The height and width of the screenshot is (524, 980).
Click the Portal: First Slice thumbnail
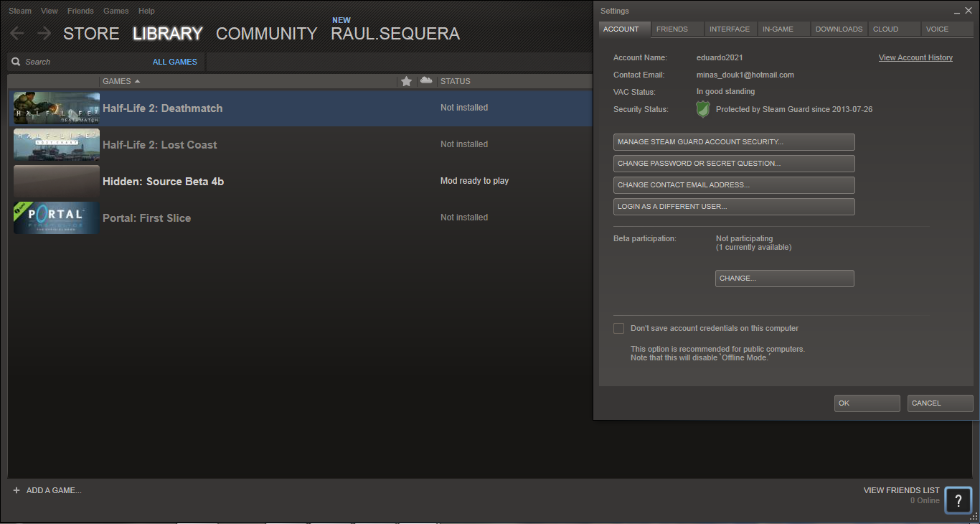point(57,217)
